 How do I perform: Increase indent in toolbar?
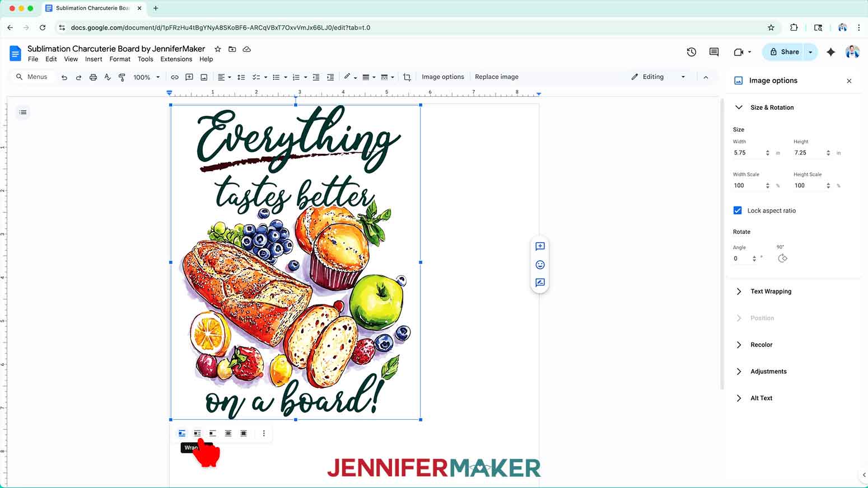[x=330, y=77]
